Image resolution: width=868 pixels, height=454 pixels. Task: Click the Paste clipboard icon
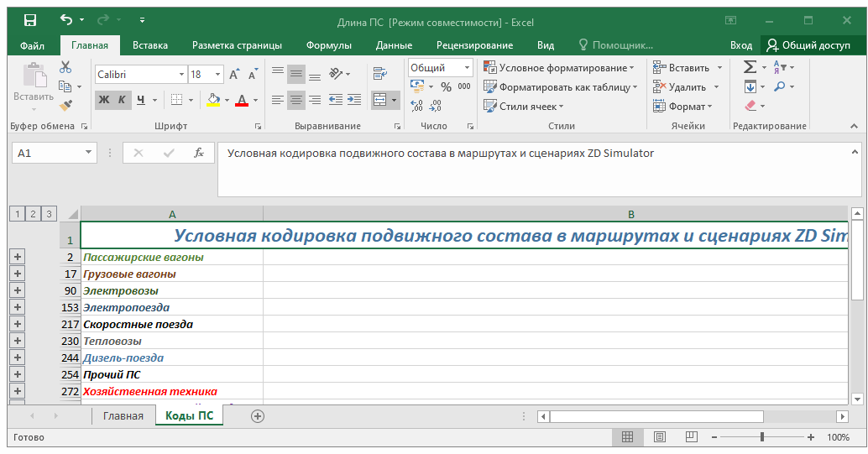[x=34, y=75]
